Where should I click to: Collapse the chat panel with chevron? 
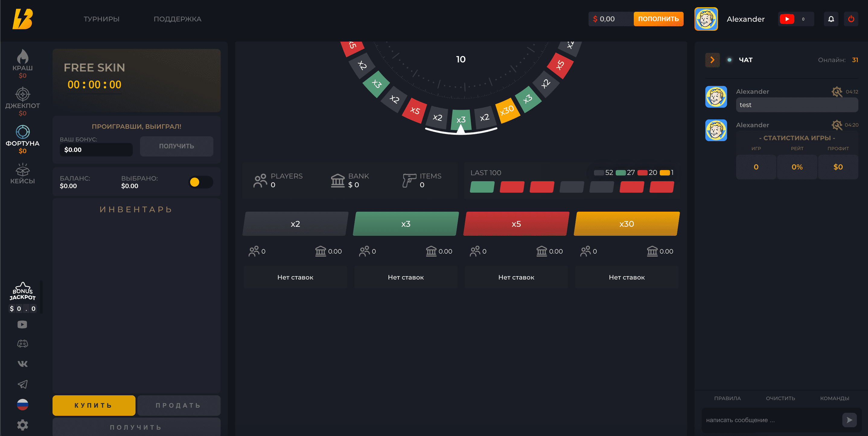(712, 60)
